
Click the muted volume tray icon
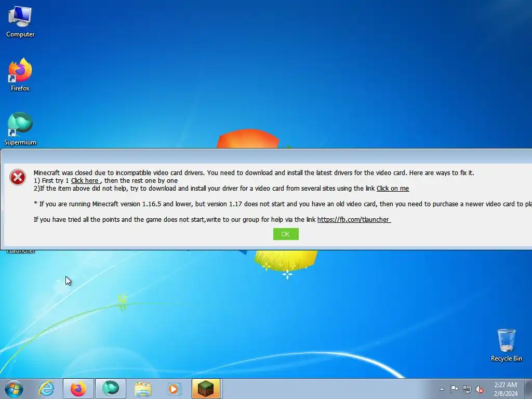pos(480,389)
